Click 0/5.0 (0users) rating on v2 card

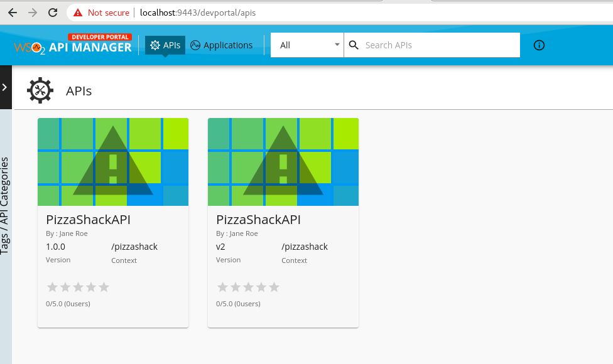pyautogui.click(x=238, y=304)
